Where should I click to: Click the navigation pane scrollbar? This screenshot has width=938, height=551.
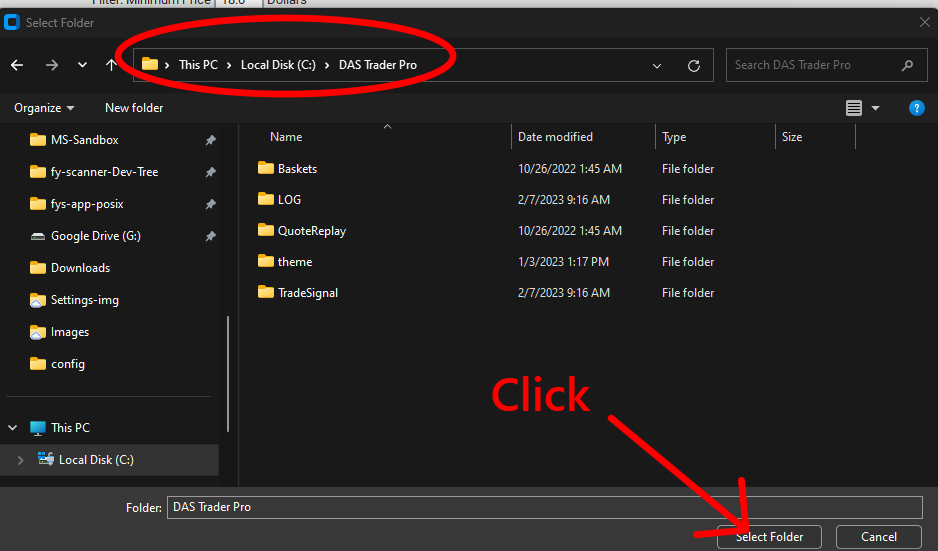click(x=228, y=374)
